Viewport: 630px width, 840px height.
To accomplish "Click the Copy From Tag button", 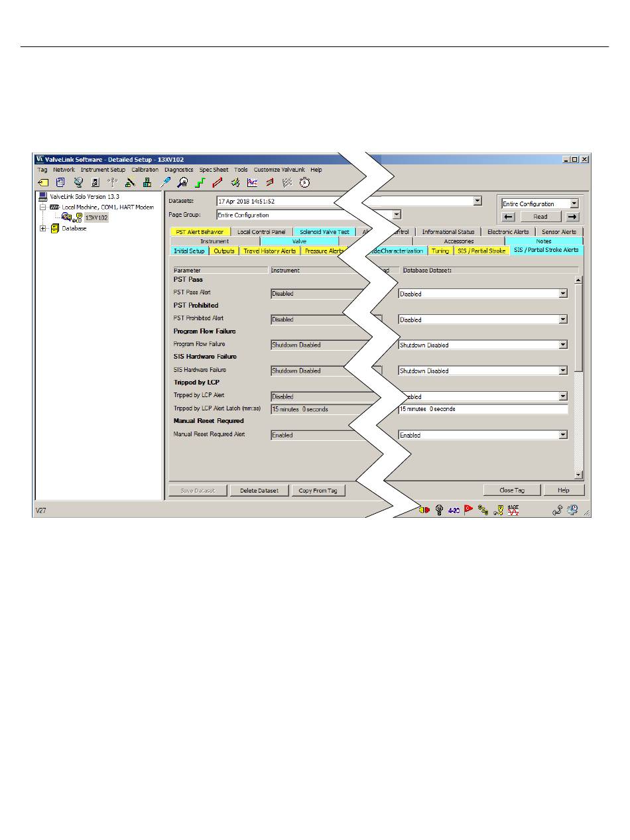I will click(318, 491).
